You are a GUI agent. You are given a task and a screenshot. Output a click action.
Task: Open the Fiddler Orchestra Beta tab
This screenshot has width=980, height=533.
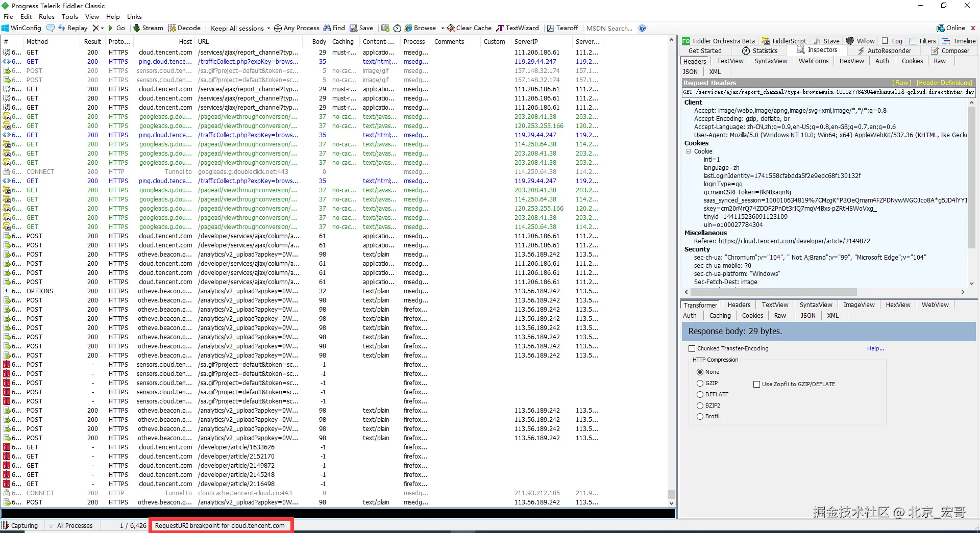click(719, 41)
